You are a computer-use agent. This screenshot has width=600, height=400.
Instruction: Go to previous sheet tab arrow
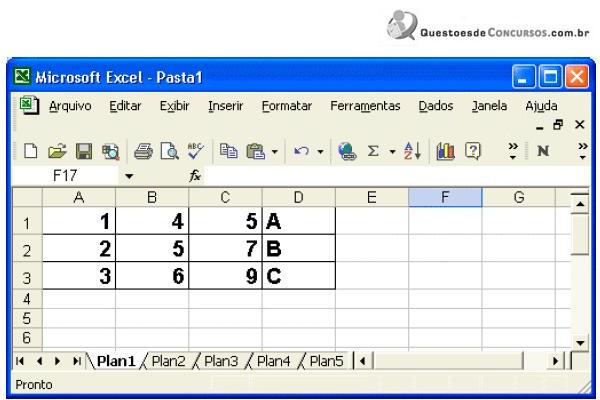(x=39, y=361)
